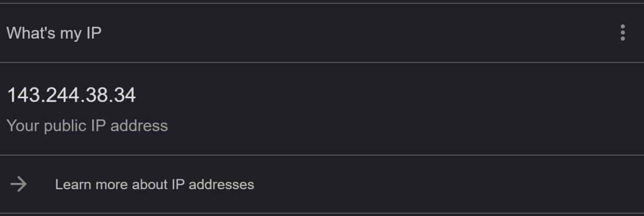Click the word "my" in the title
This screenshot has height=216, width=644.
coord(70,33)
